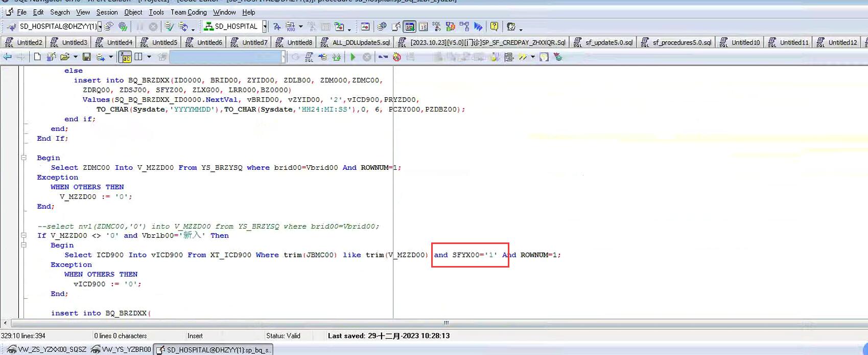The image size is (868, 355).
Task: Click the new session plug icon
Action: (11, 26)
